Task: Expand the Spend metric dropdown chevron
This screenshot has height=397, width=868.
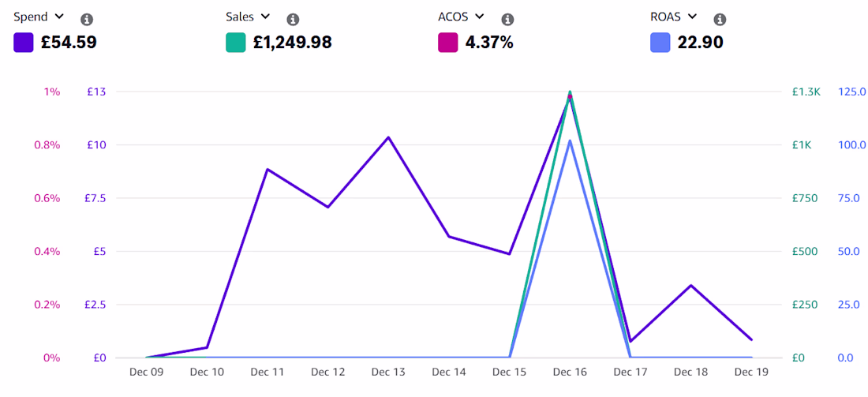Action: pos(59,17)
